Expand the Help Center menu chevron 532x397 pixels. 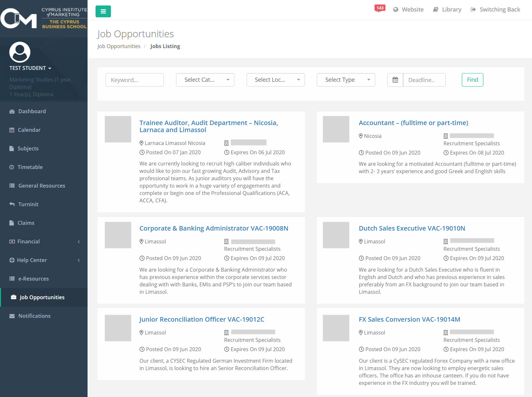[x=79, y=260]
